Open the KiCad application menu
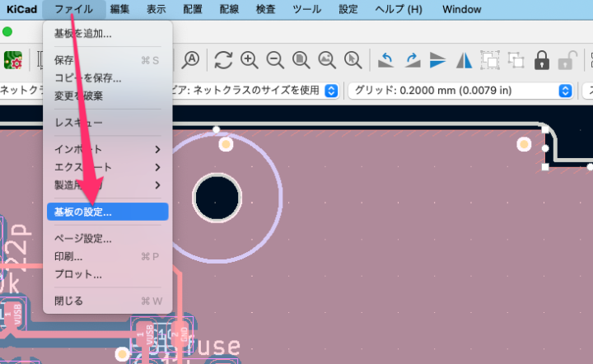The width and height of the screenshot is (593, 364). click(x=22, y=9)
